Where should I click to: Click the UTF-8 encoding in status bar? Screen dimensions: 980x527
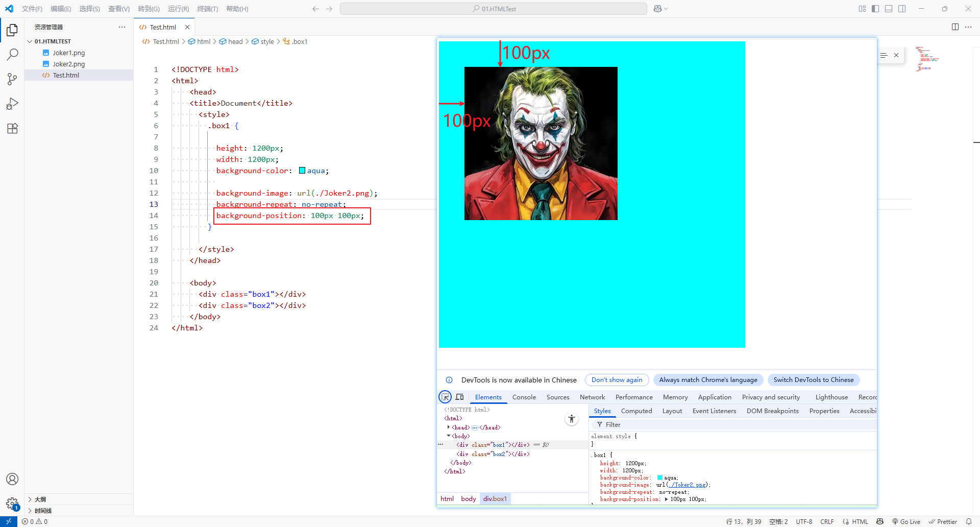[x=804, y=521]
